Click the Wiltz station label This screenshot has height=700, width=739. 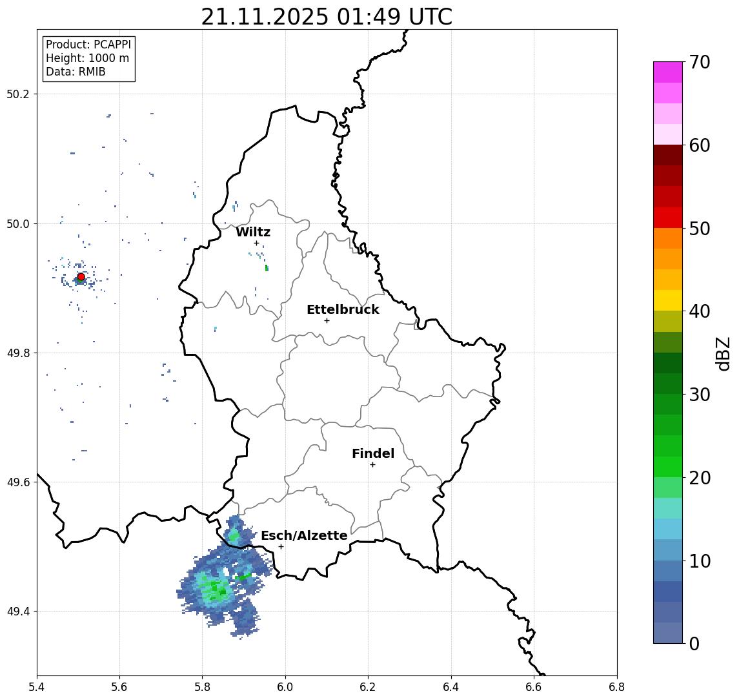point(253,232)
